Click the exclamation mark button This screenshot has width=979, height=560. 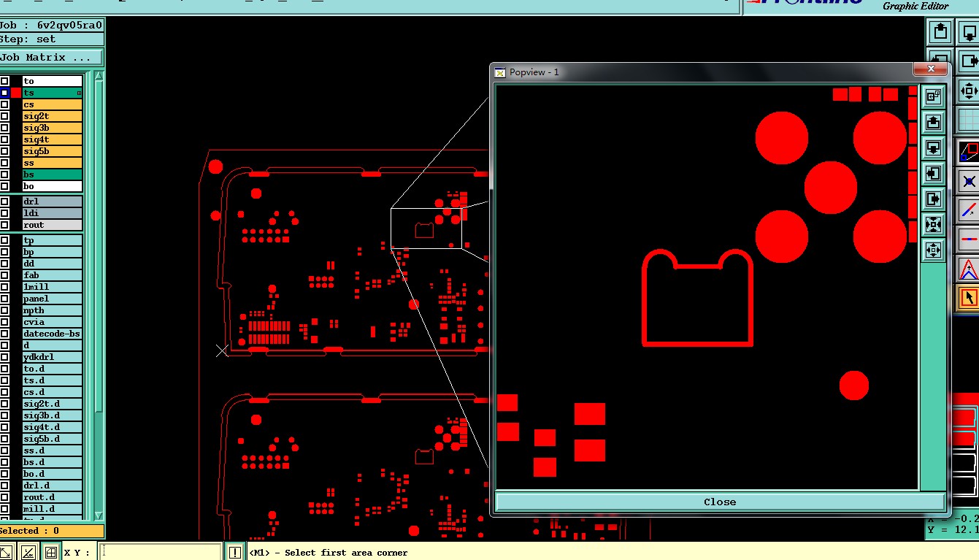(234, 553)
